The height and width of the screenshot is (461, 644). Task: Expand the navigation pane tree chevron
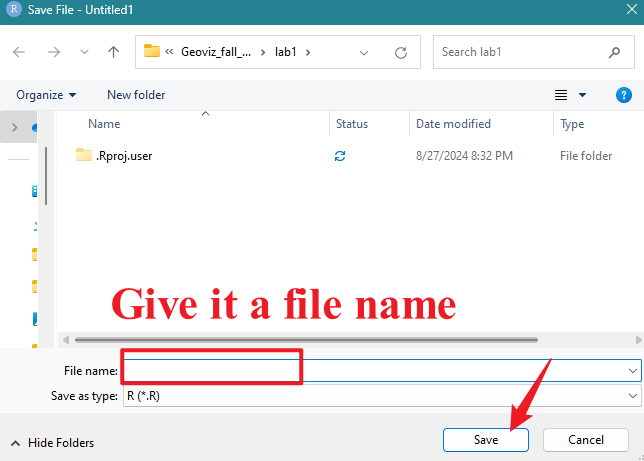tap(15, 127)
